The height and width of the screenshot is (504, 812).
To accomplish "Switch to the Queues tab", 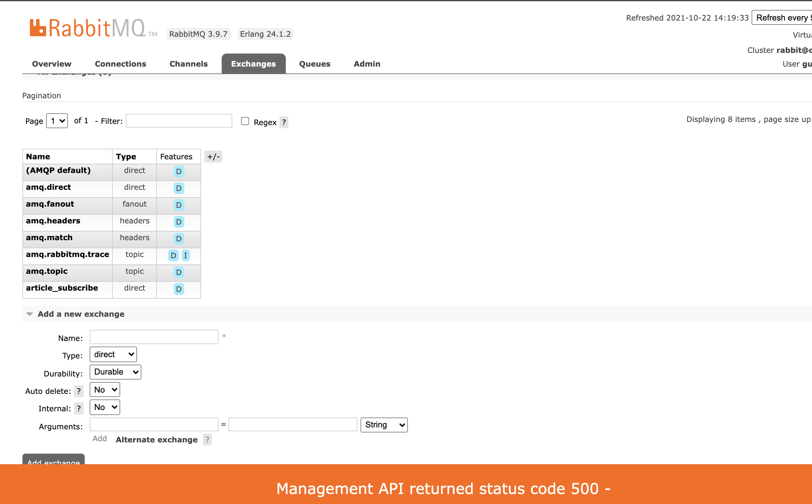I will 314,64.
